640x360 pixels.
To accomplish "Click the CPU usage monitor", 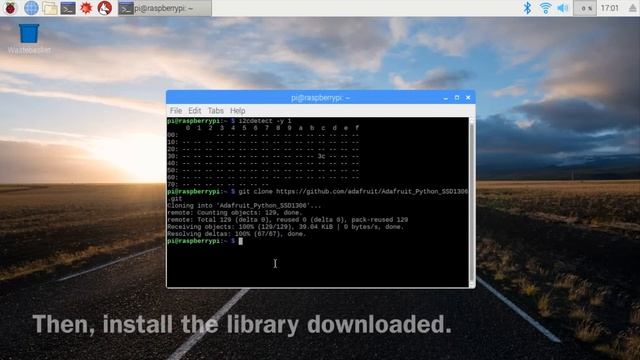I will (x=585, y=8).
